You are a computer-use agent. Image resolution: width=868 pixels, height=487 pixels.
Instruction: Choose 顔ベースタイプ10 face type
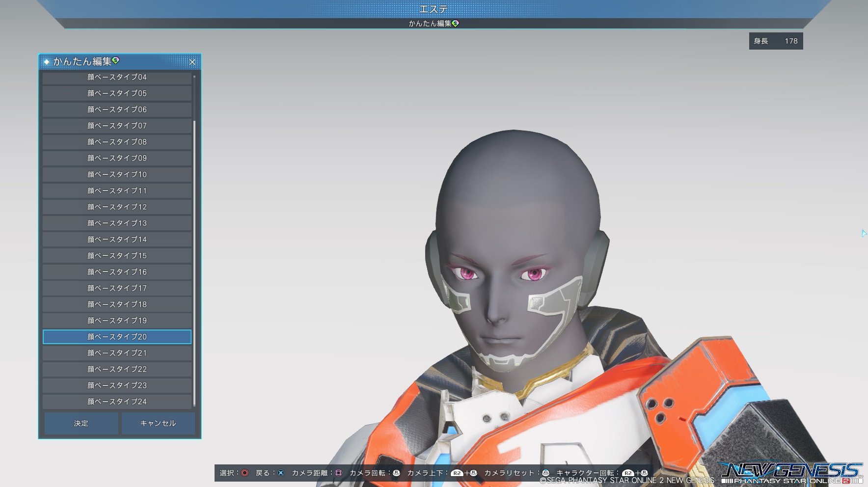(117, 174)
